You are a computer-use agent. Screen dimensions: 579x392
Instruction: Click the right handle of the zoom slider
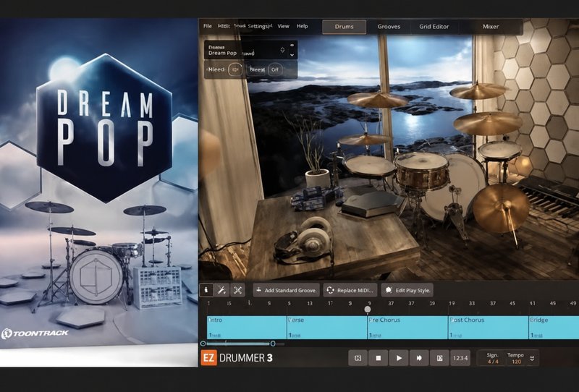coord(273,344)
